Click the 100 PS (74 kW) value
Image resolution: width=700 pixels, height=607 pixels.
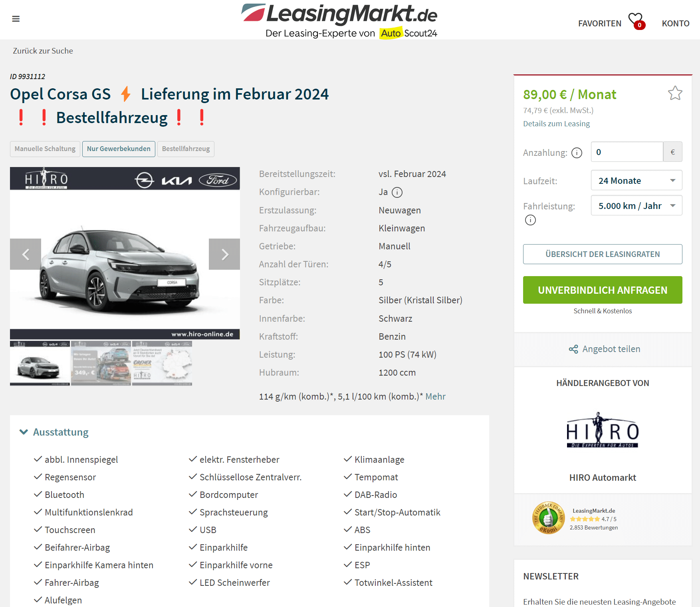pos(407,355)
